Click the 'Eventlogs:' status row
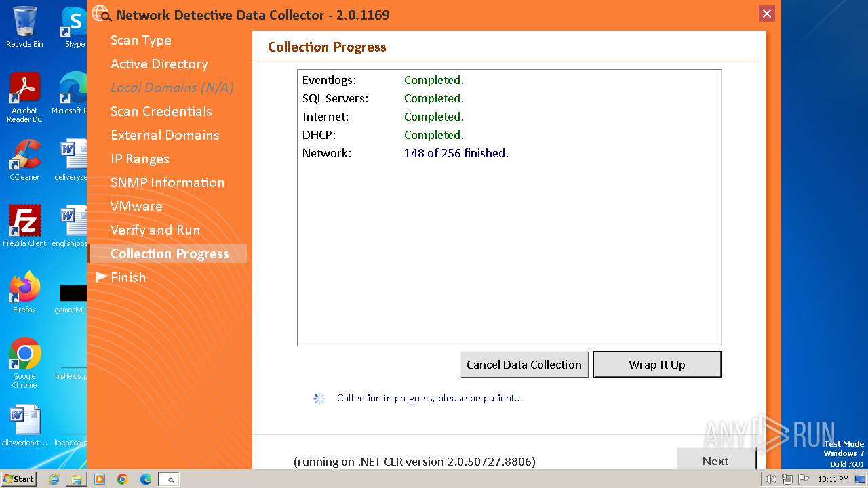 pos(383,80)
